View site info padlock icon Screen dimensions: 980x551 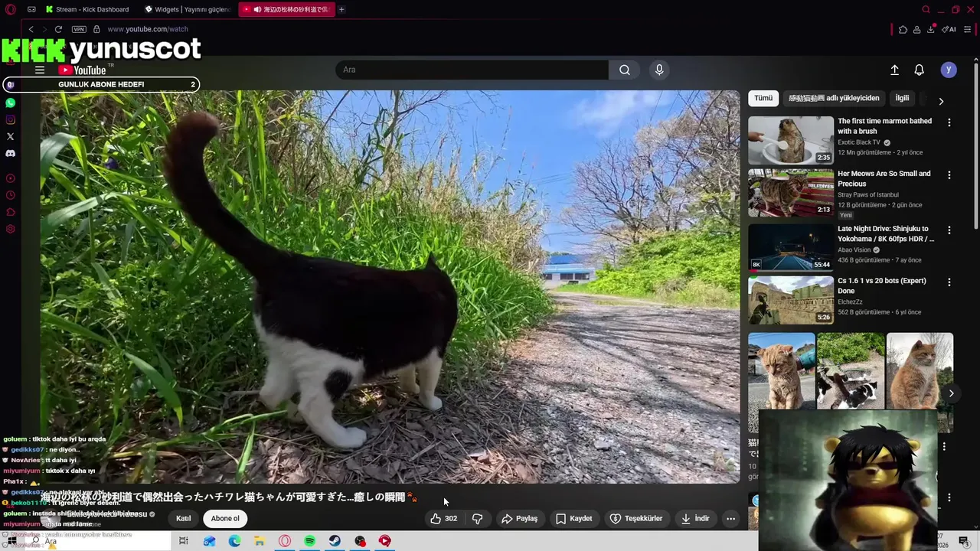tap(96, 29)
